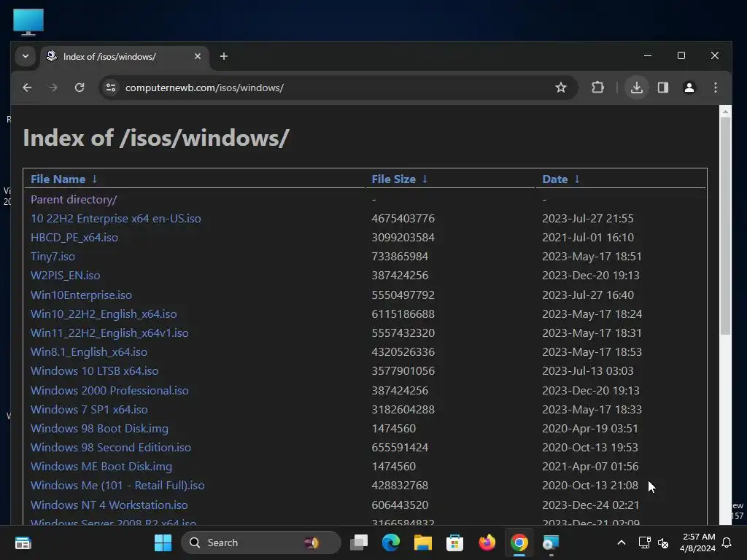Download Windows 7 SP1 x64.iso
The image size is (747, 560).
89,410
